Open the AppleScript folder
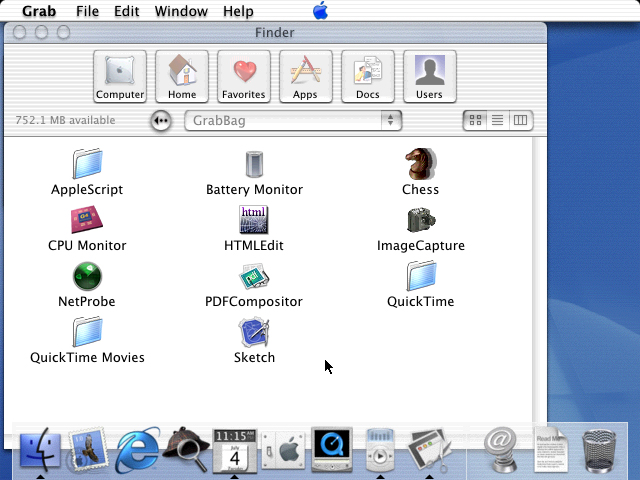This screenshot has width=640, height=480. click(87, 164)
